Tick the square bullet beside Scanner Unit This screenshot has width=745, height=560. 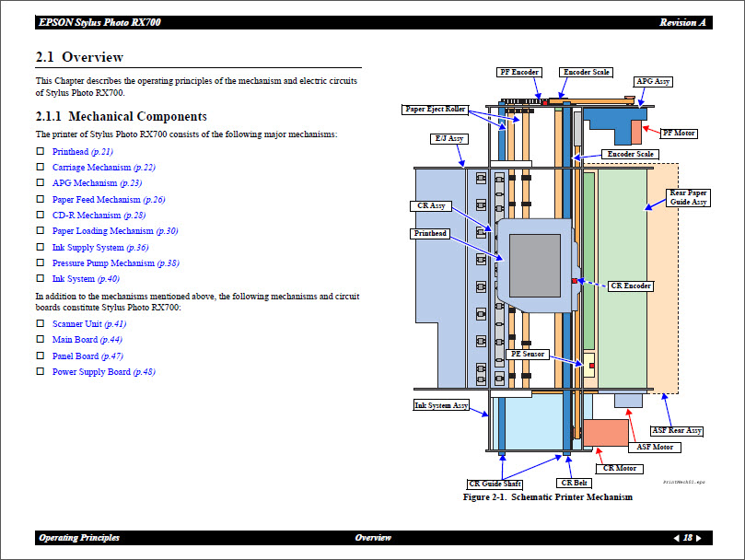(41, 324)
